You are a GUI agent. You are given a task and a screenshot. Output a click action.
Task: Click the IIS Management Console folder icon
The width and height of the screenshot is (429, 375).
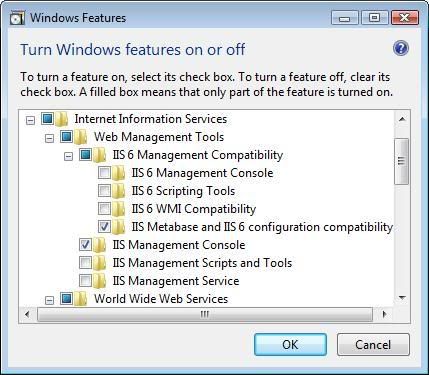pyautogui.click(x=100, y=245)
